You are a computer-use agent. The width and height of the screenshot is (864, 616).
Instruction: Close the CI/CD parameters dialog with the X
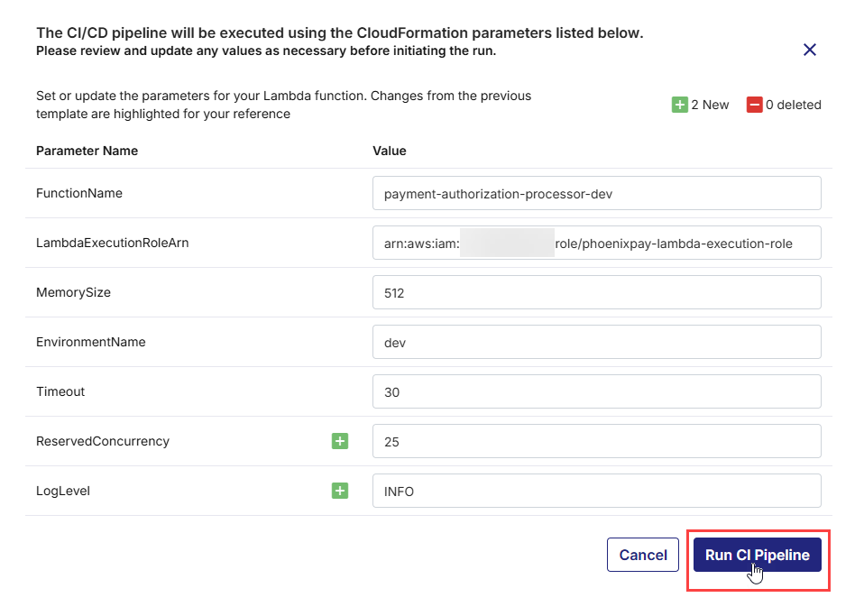[x=809, y=50]
